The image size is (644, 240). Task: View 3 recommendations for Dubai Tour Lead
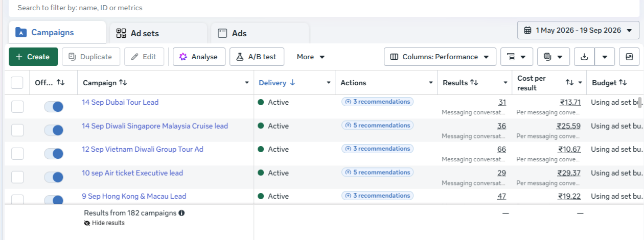(377, 102)
